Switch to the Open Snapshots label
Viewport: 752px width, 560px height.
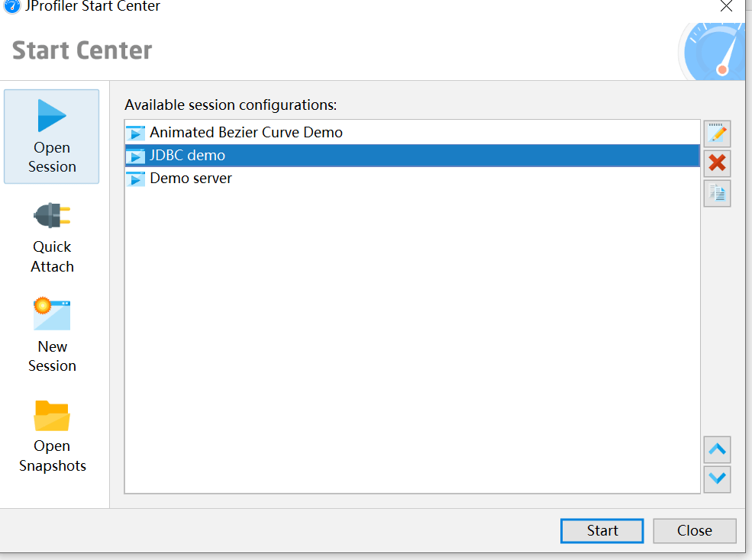pyautogui.click(x=52, y=456)
